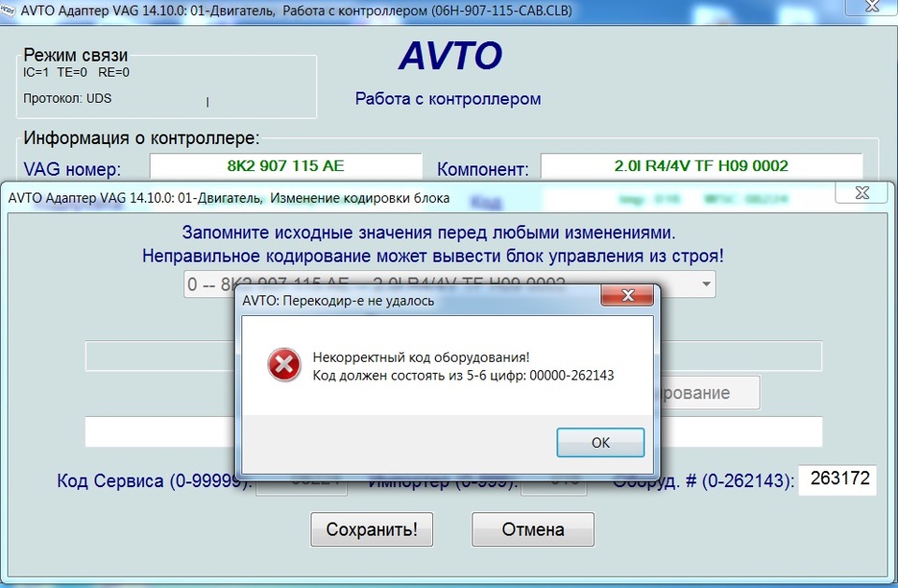The image size is (898, 588).
Task: Click the Сохранить! button
Action: (x=371, y=529)
